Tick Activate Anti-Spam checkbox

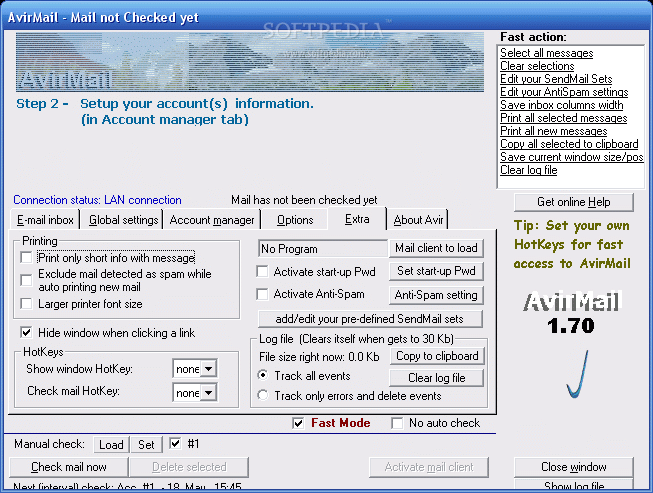pos(262,294)
